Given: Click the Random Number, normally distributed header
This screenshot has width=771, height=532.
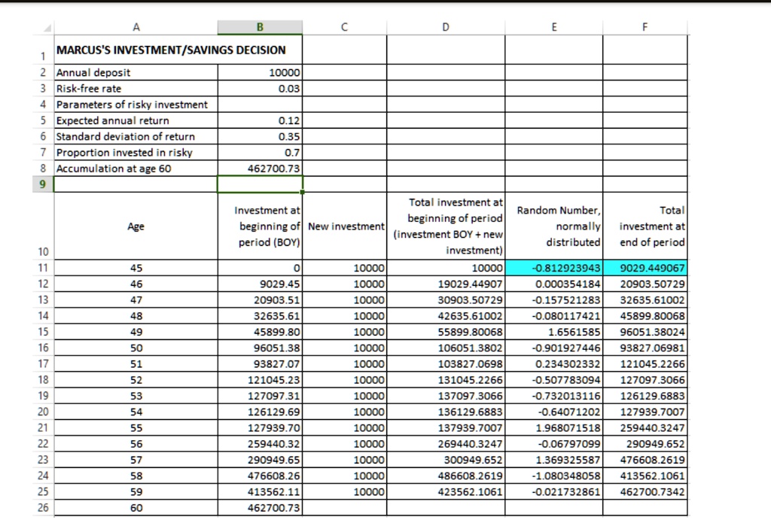Looking at the screenshot, I should (553, 226).
